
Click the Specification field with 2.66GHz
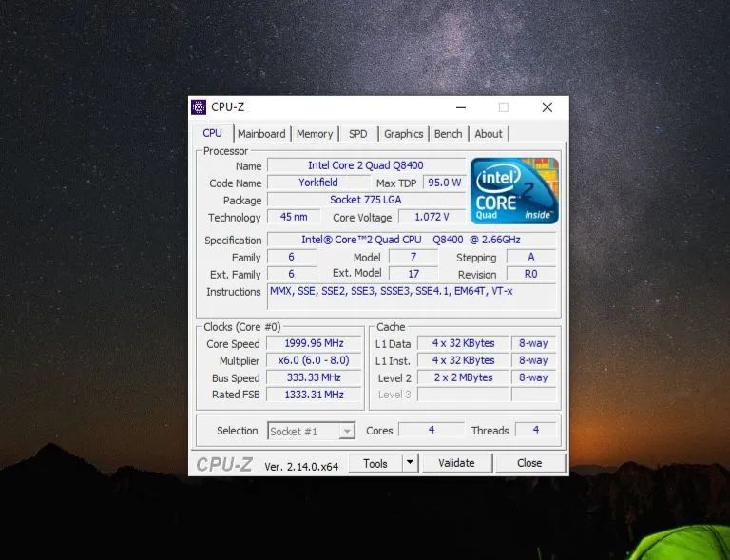[x=412, y=240]
